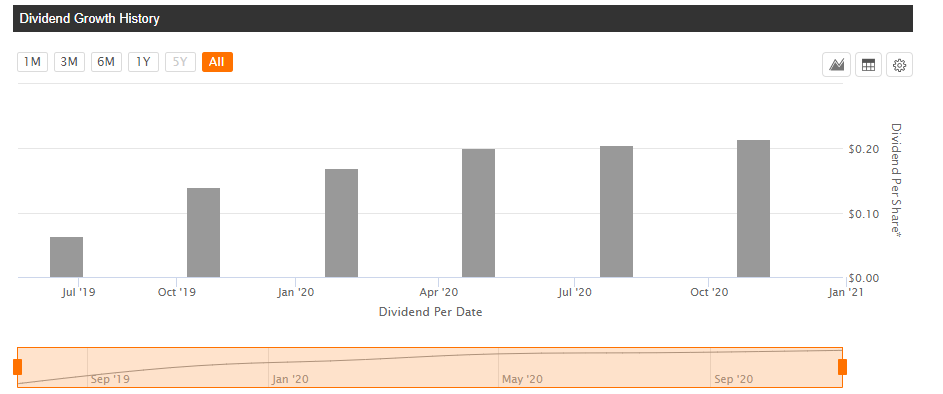The height and width of the screenshot is (394, 943).
Task: Click the Apr '20 axis label
Action: coord(439,292)
